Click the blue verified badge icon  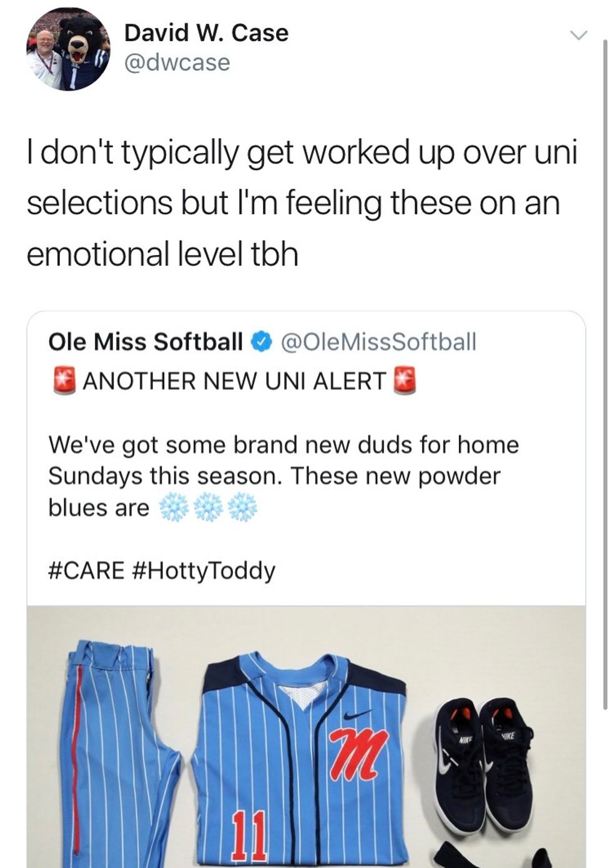coord(261,342)
